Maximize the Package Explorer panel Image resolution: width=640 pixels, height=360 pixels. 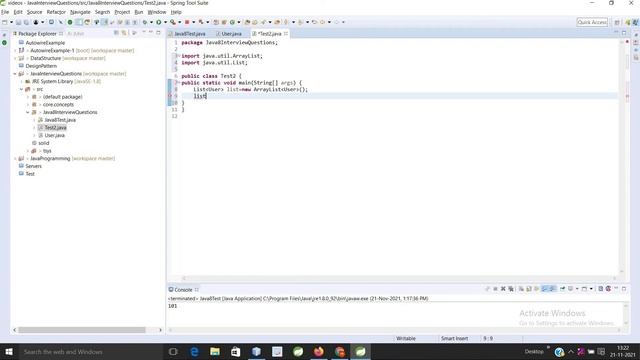[158, 33]
